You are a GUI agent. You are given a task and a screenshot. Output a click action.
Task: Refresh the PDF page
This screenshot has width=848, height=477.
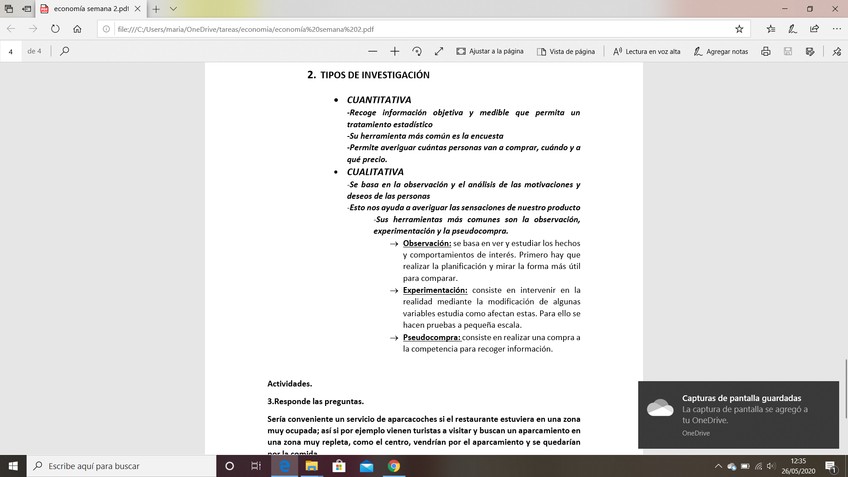point(55,29)
